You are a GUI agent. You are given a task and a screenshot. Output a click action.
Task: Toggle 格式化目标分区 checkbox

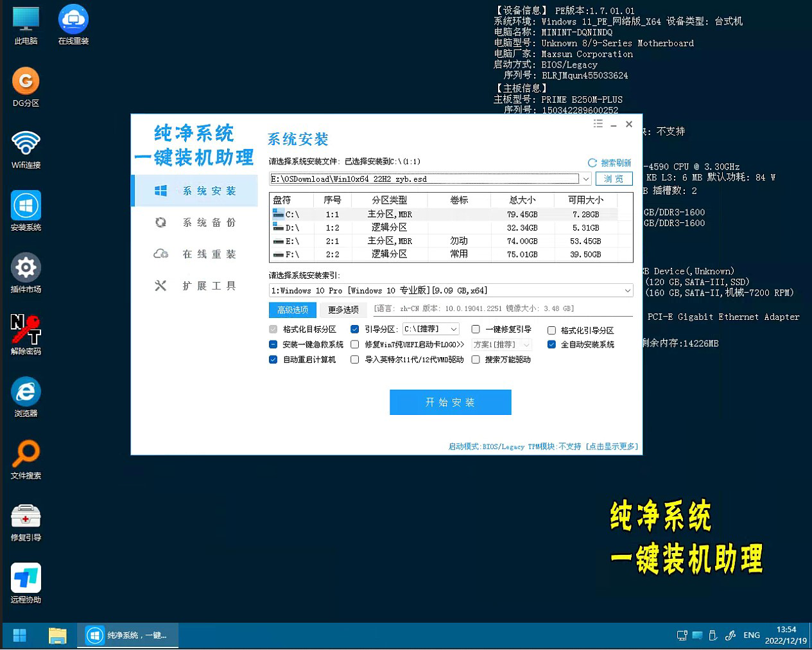click(x=273, y=329)
